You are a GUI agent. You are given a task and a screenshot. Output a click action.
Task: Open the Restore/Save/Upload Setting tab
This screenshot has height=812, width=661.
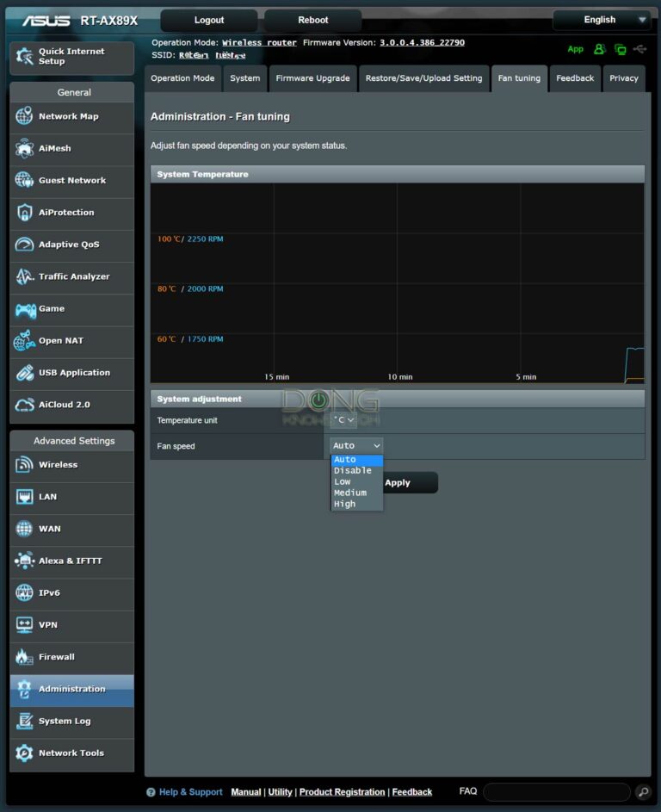click(423, 78)
